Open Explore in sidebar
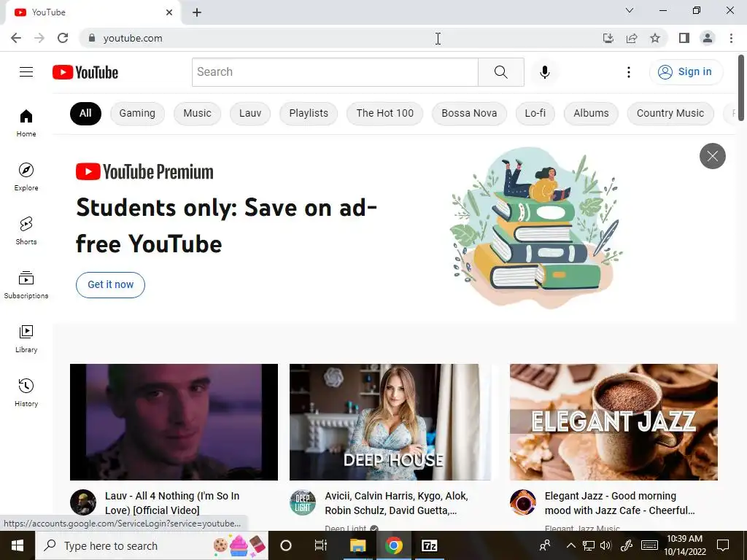The height and width of the screenshot is (560, 747). [x=26, y=176]
